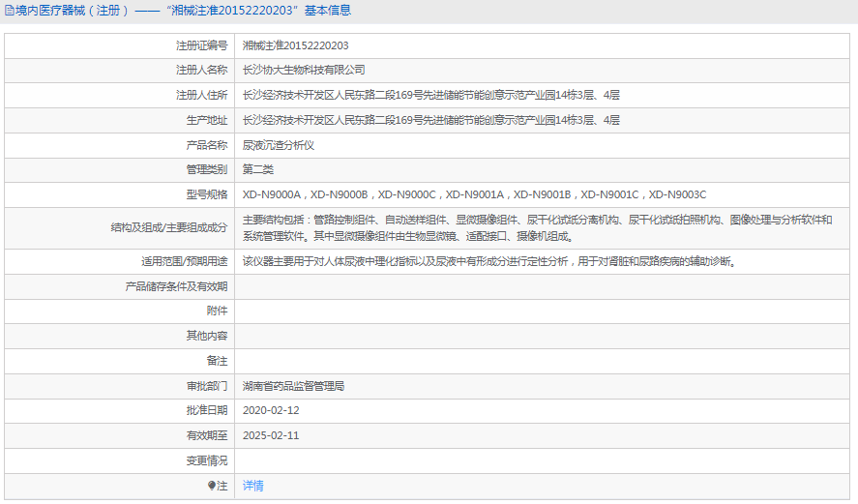Select approval department 湖南省药品监督管理局
The image size is (858, 504).
[x=293, y=386]
